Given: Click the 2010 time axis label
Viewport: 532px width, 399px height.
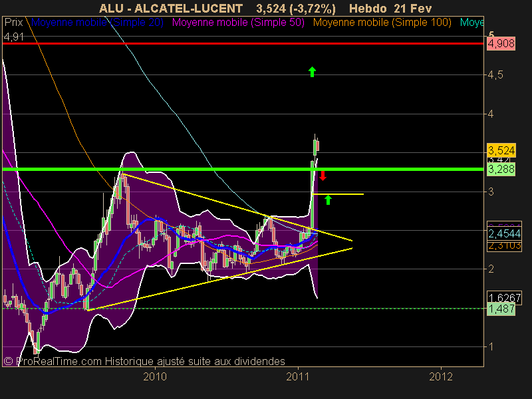Looking at the screenshot, I should [x=155, y=376].
